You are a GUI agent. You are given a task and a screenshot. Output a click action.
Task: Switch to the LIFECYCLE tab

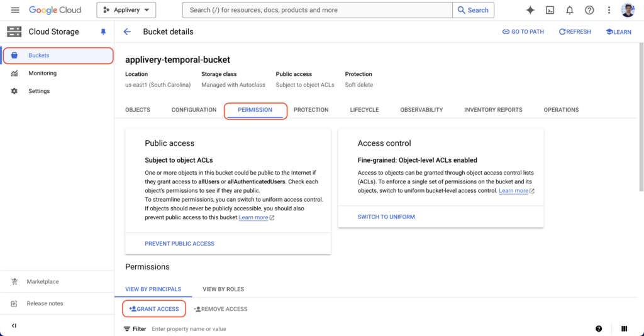364,110
